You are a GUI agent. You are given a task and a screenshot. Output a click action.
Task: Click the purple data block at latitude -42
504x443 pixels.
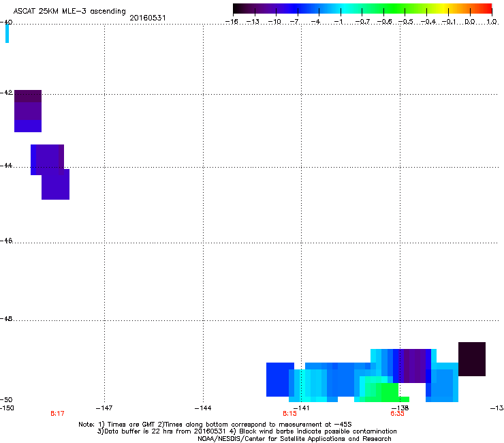click(x=28, y=111)
